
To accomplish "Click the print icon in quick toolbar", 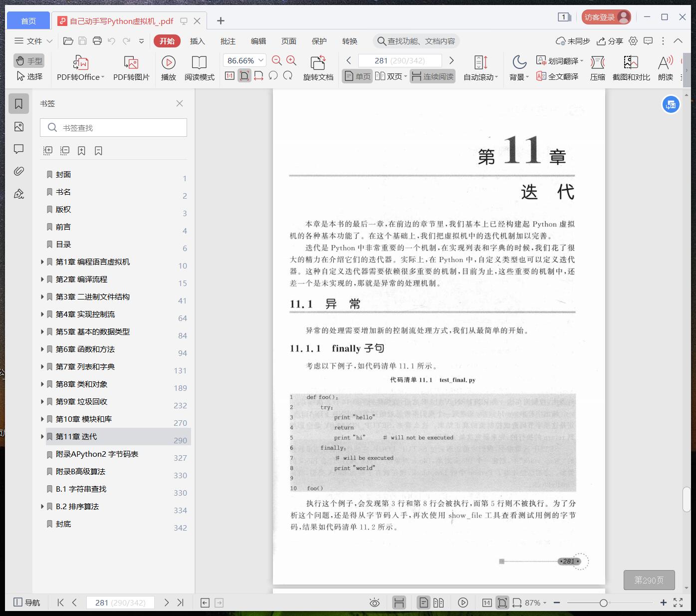I will (x=97, y=41).
